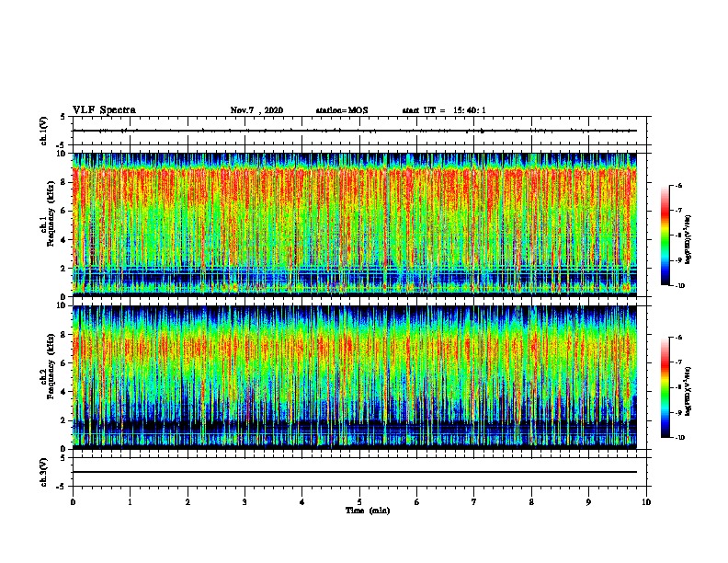The width and height of the screenshot is (728, 563).
Task: Click the ch.2 colorbar log(PSD) unit label
Action: [x=688, y=391]
